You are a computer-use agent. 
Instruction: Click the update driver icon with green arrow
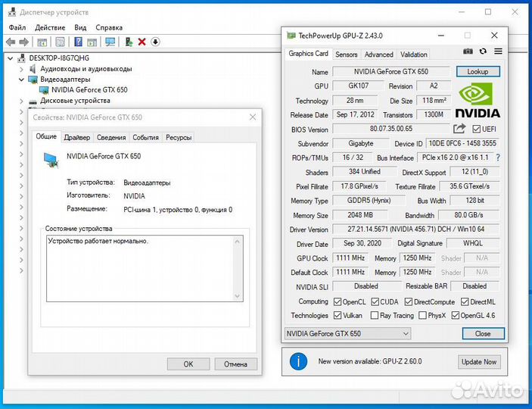129,42
